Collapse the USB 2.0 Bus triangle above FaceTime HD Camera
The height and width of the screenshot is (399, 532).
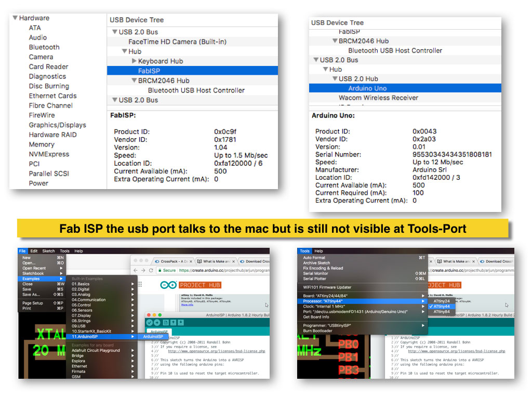click(115, 32)
